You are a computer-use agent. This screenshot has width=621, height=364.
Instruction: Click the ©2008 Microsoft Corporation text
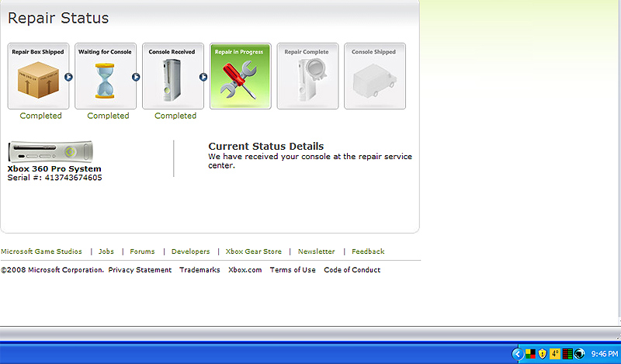pos(52,270)
